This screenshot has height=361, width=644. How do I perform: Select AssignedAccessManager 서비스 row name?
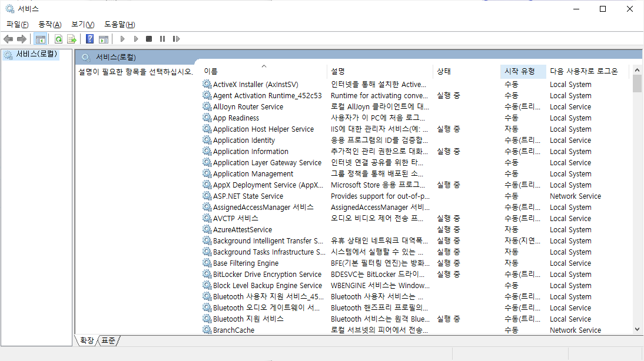pyautogui.click(x=263, y=207)
